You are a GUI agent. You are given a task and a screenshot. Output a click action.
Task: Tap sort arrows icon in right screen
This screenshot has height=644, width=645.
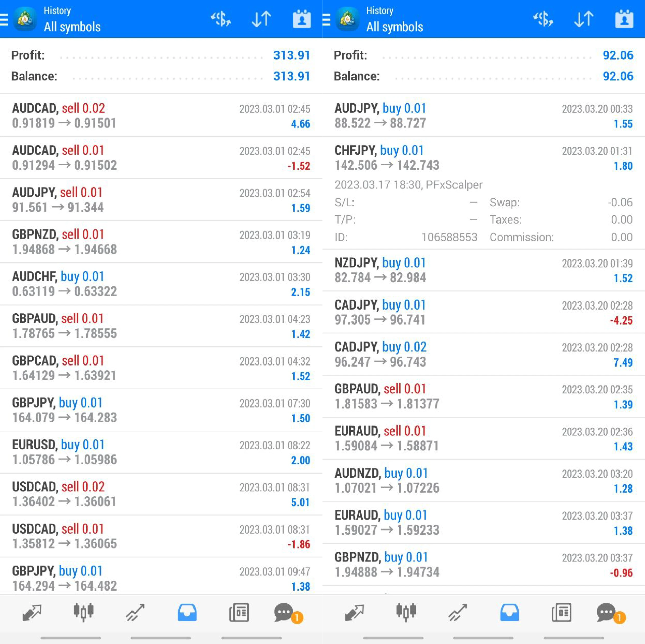point(584,19)
